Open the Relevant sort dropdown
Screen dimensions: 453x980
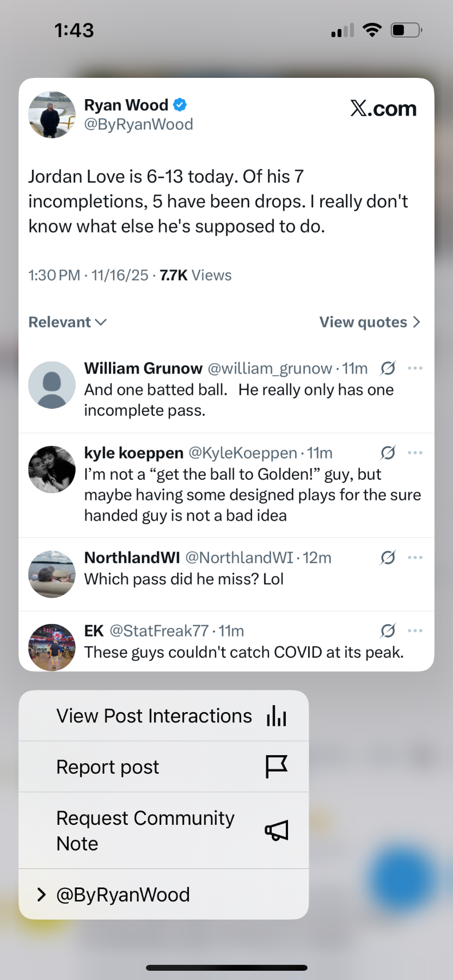(68, 322)
